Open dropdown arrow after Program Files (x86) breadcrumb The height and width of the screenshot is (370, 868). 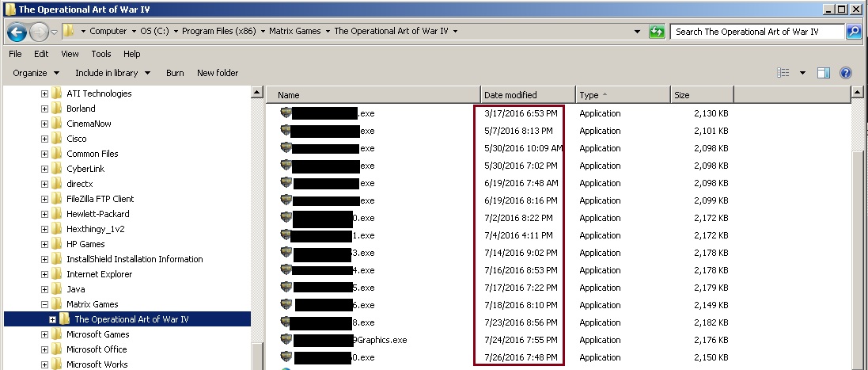(x=263, y=31)
